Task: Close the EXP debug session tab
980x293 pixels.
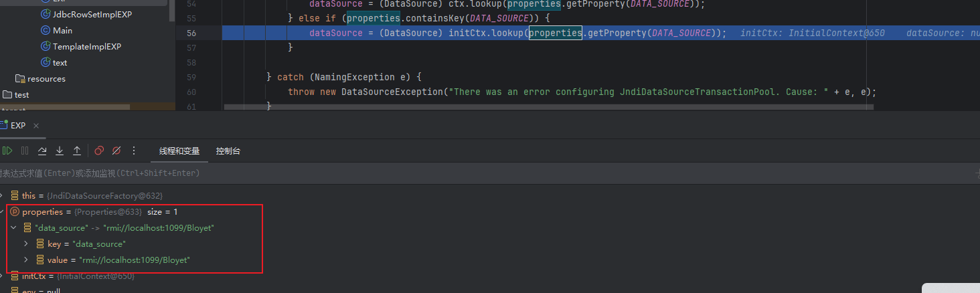Action: 36,126
